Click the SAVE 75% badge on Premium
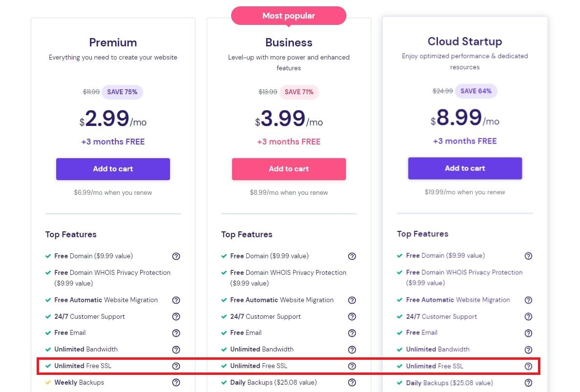The width and height of the screenshot is (580, 392). (122, 92)
